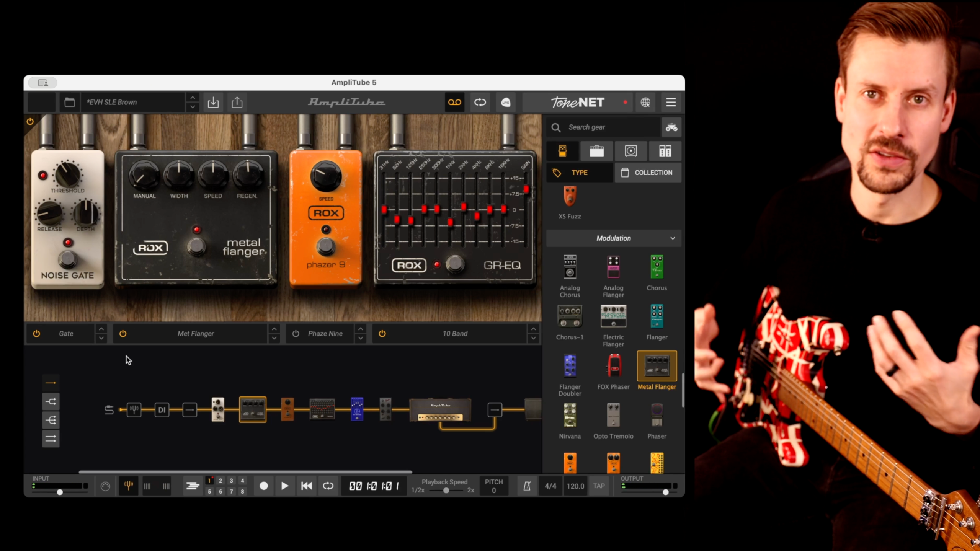Toggle power for Met Flanger slot
The image size is (980, 551).
tap(123, 334)
